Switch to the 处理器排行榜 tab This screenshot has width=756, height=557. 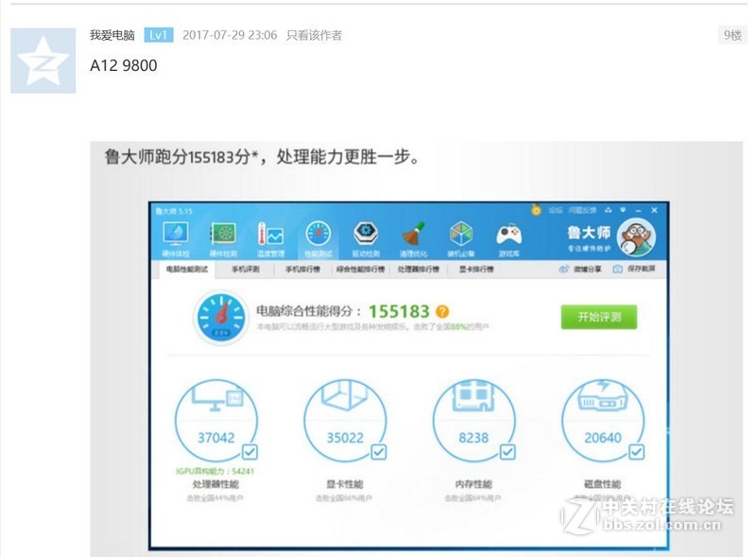click(x=419, y=269)
